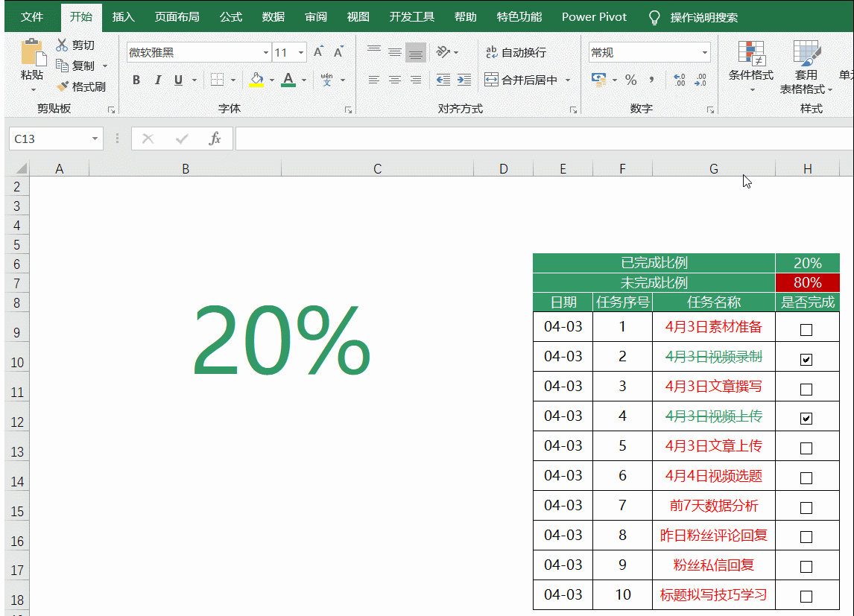Viewport: 854px width, 616px height.
Task: Click the Paste clipboard icon
Action: click(32, 53)
